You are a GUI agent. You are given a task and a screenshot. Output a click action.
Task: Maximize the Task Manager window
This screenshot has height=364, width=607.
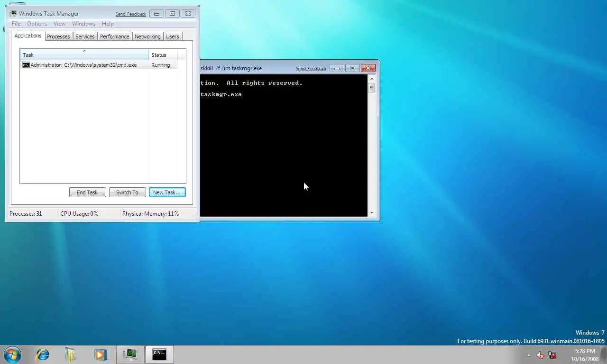[x=172, y=14]
